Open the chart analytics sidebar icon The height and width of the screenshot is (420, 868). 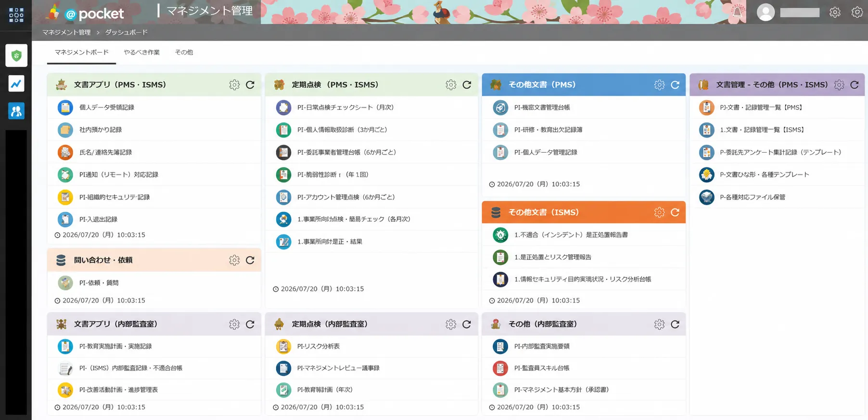tap(16, 84)
